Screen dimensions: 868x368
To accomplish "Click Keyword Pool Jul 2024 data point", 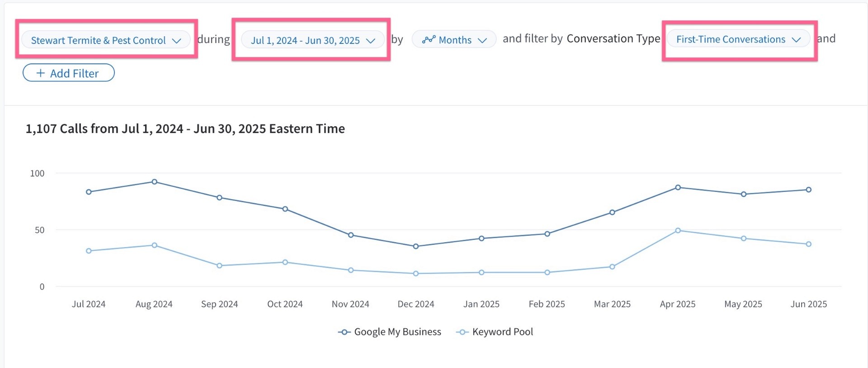I will coord(89,251).
